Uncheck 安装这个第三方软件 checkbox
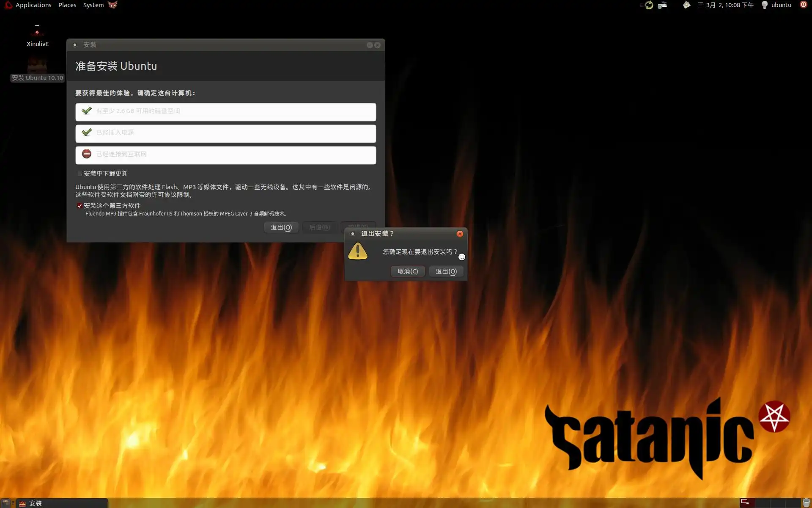The height and width of the screenshot is (508, 812). pyautogui.click(x=80, y=206)
